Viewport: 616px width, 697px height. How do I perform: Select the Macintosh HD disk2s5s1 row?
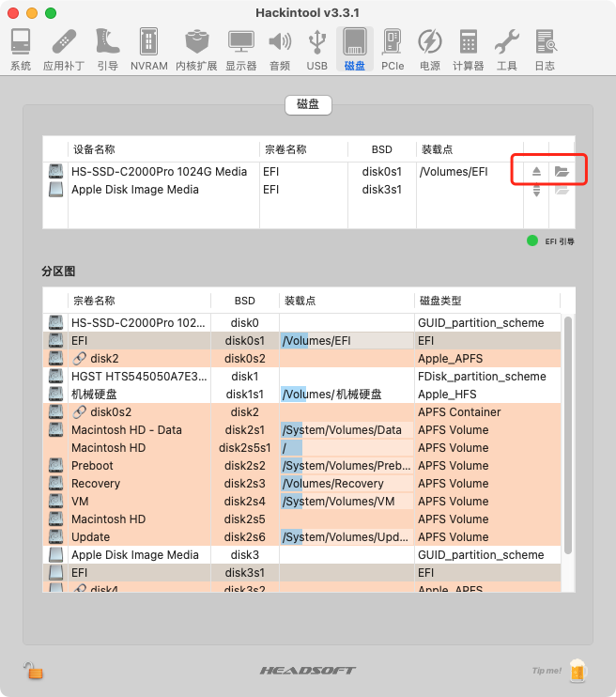(302, 448)
